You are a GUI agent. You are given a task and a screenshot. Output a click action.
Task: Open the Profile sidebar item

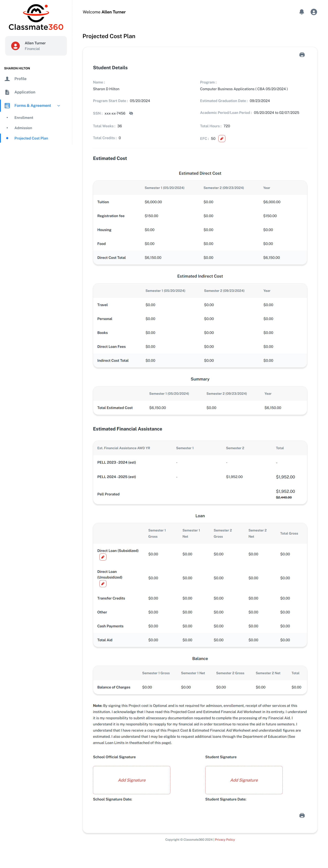click(x=20, y=79)
